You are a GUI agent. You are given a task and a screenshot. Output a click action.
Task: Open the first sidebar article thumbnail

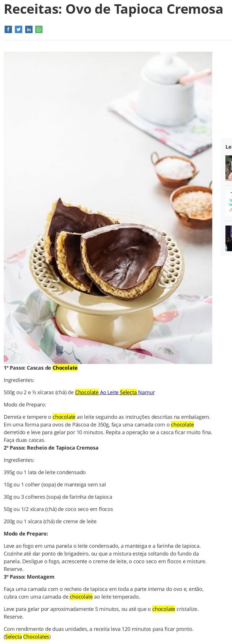tap(229, 168)
